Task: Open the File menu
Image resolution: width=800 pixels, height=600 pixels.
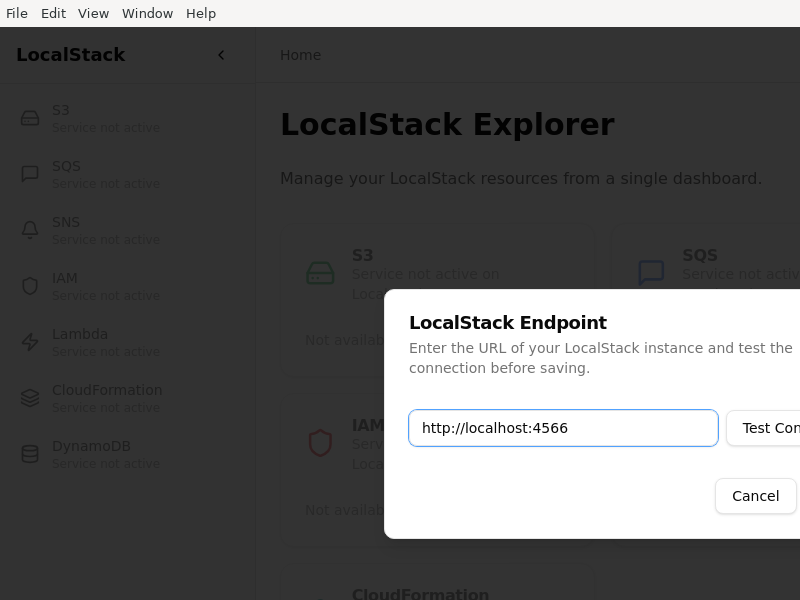Action: click(x=17, y=13)
